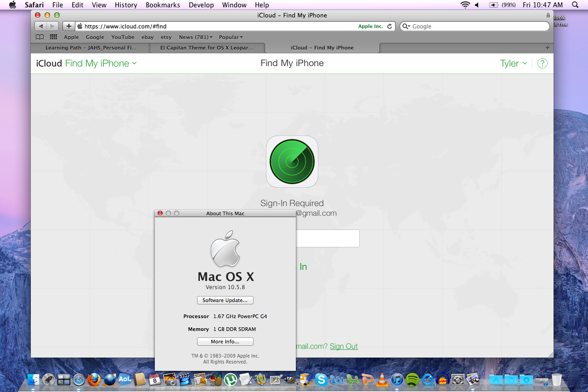The width and height of the screenshot is (588, 392).
Task: Show Top Sites grid icon
Action: pyautogui.click(x=53, y=37)
